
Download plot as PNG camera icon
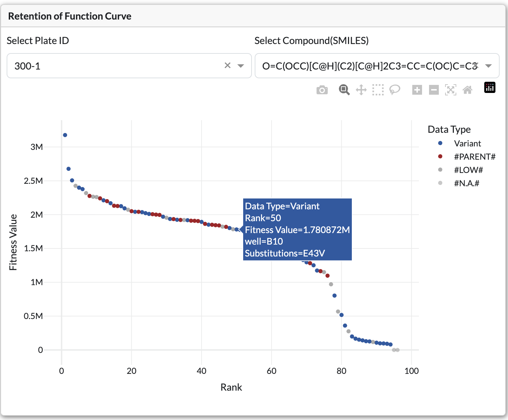coord(322,90)
